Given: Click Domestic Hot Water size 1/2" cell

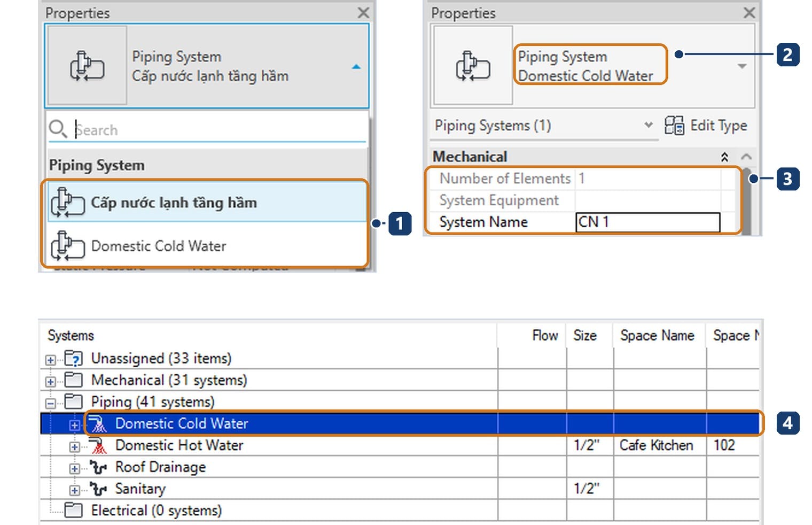Looking at the screenshot, I should tap(590, 445).
